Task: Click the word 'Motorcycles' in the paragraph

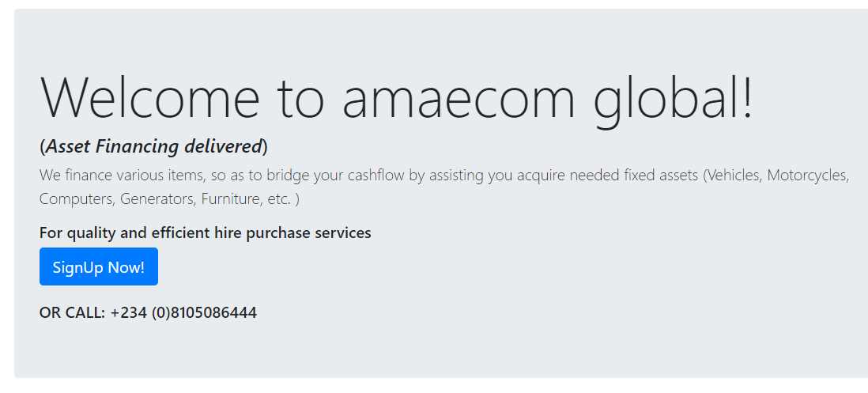Action: [x=808, y=176]
